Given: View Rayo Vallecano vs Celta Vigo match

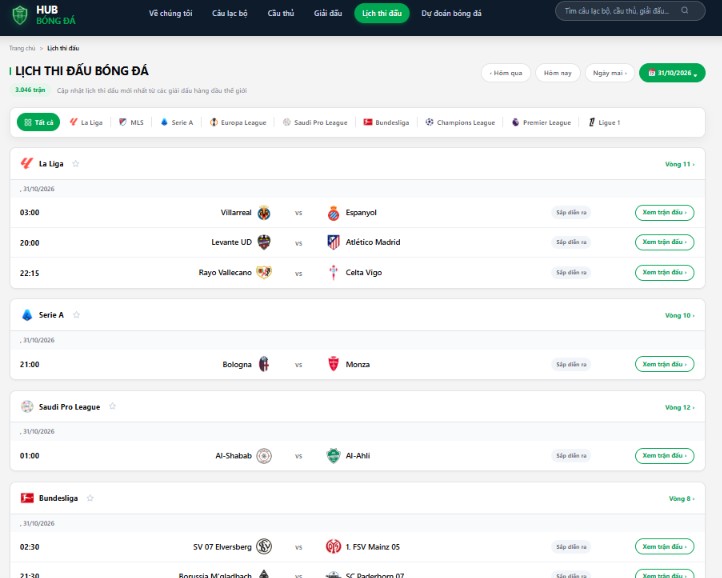Looking at the screenshot, I should pos(664,273).
